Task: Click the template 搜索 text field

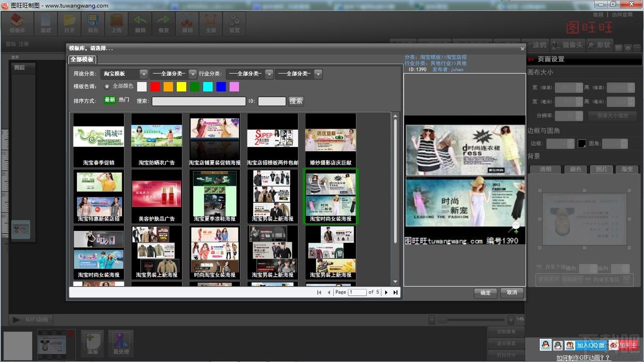Action: [198, 101]
